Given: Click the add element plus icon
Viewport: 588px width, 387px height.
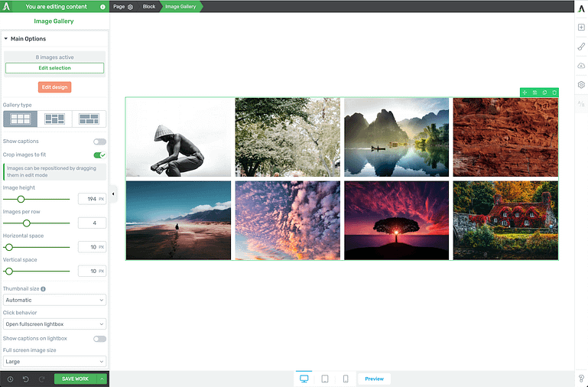Looking at the screenshot, I should click(x=581, y=28).
